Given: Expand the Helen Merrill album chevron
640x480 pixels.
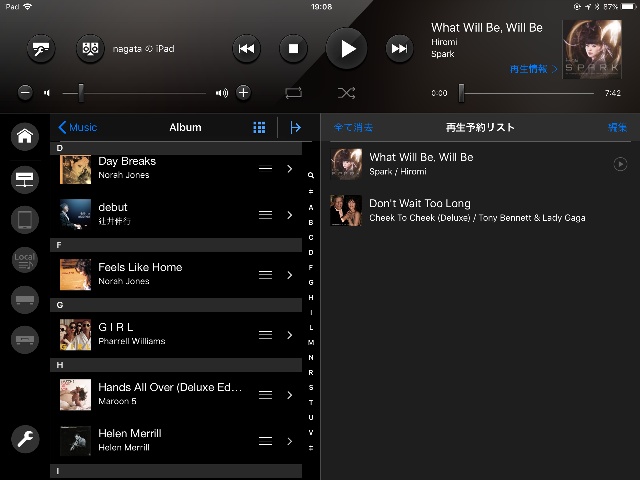Looking at the screenshot, I should pyautogui.click(x=290, y=440).
